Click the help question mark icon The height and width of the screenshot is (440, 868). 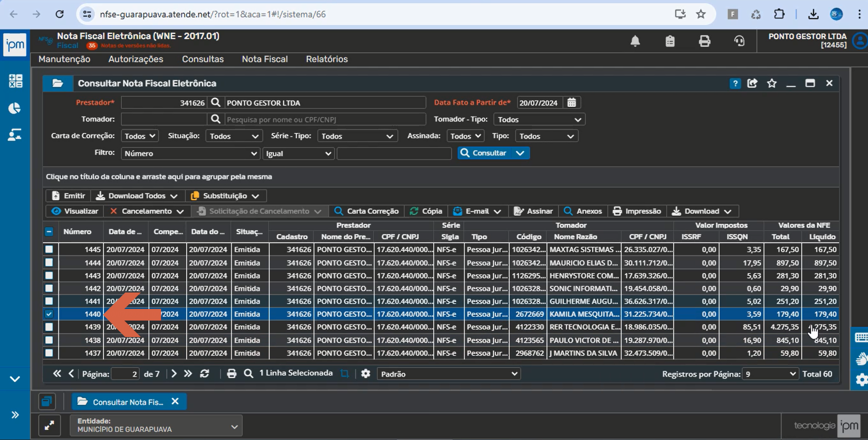pos(735,84)
